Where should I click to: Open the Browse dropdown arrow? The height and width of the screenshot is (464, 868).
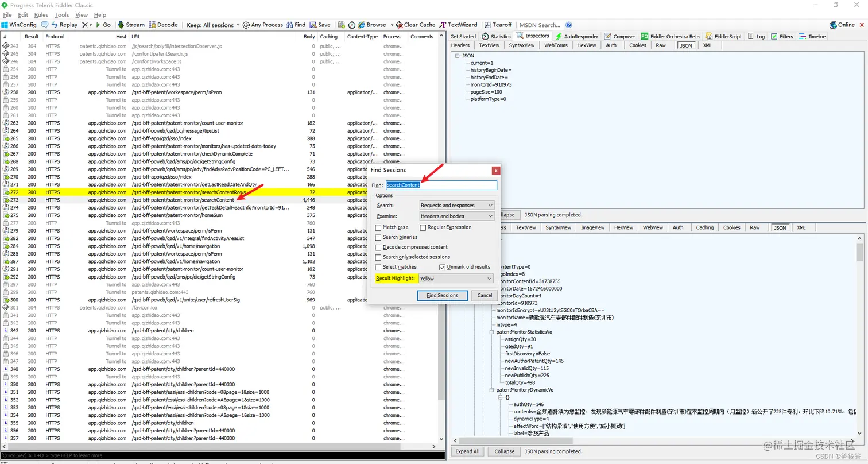[x=392, y=25]
